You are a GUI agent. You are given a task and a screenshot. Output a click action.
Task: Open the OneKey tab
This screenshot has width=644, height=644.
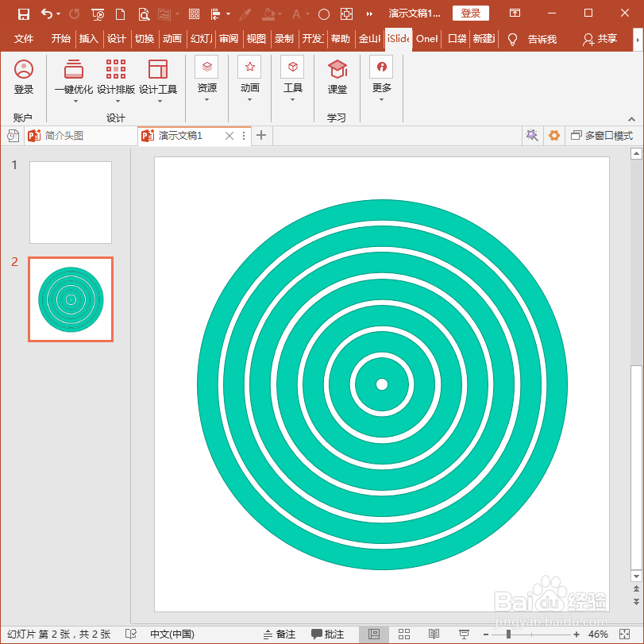pyautogui.click(x=426, y=39)
